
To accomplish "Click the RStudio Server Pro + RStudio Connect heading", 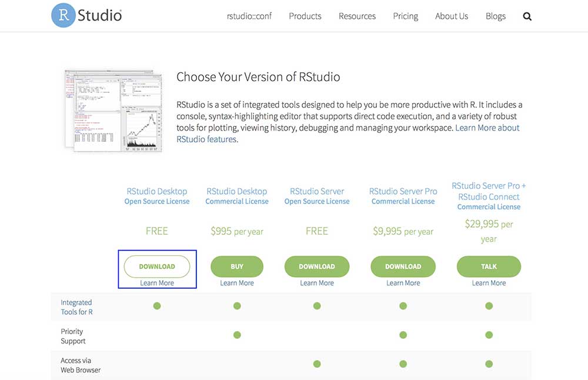I will click(x=489, y=196).
